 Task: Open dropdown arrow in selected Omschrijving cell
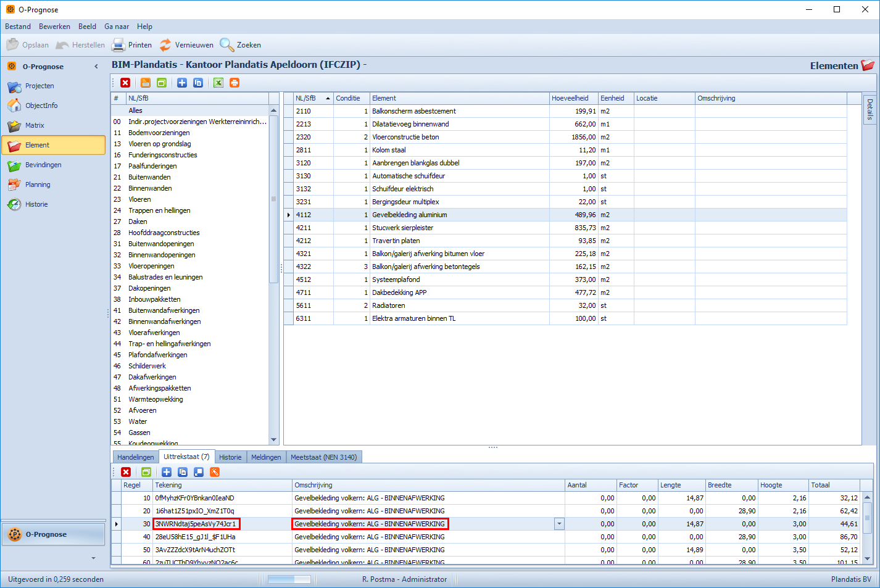tap(559, 524)
